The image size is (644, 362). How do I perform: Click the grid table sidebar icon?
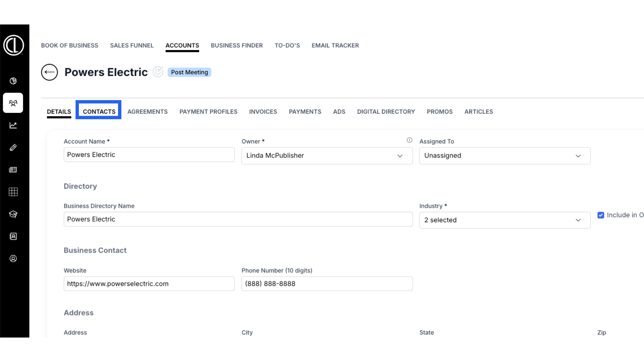click(x=13, y=192)
